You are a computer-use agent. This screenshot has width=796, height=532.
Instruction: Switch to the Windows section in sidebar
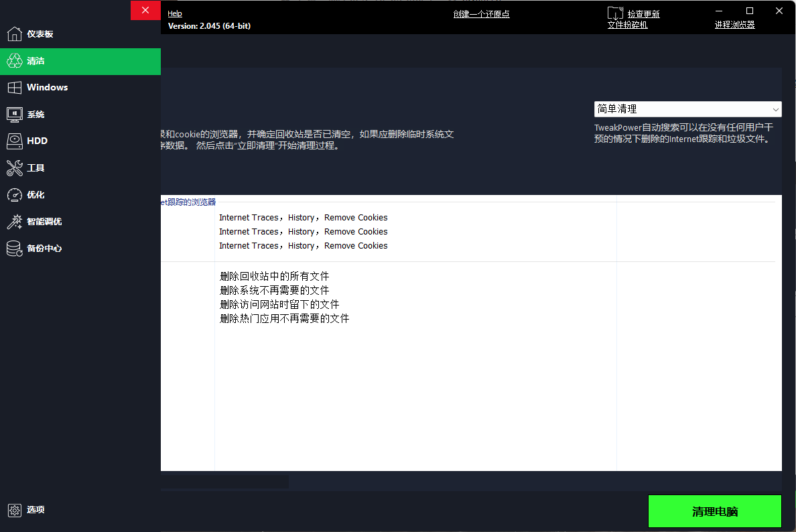[14, 87]
